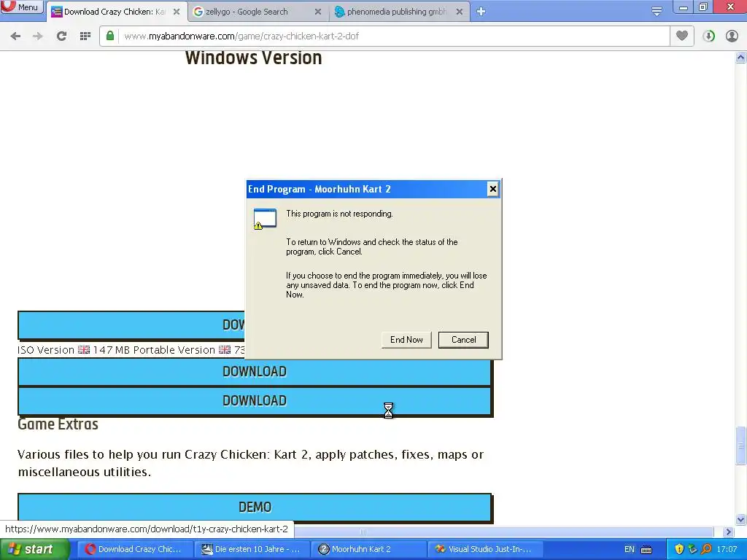The height and width of the screenshot is (560, 747).
Task: Open the tab menu icon in title bar
Action: tap(657, 12)
